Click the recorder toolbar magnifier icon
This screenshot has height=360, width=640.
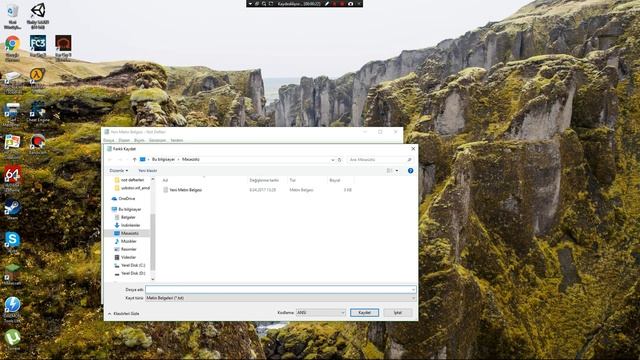tap(264, 4)
